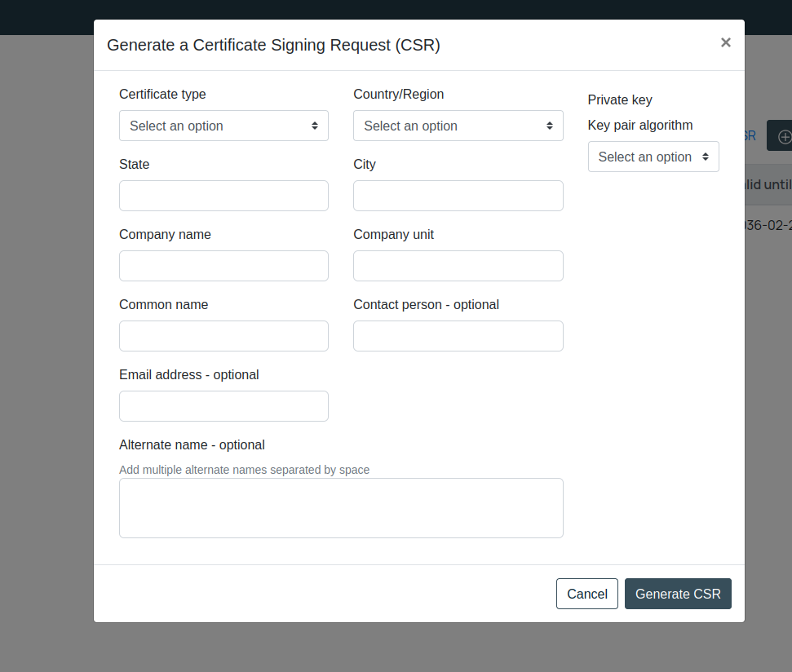Click the plus-circle icon behind the dialog

[784, 136]
